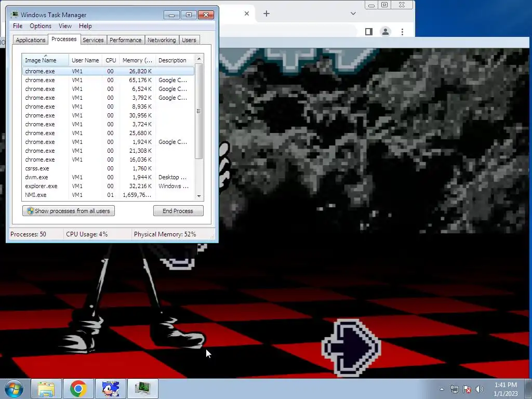Sort processes by CPU column

111,60
